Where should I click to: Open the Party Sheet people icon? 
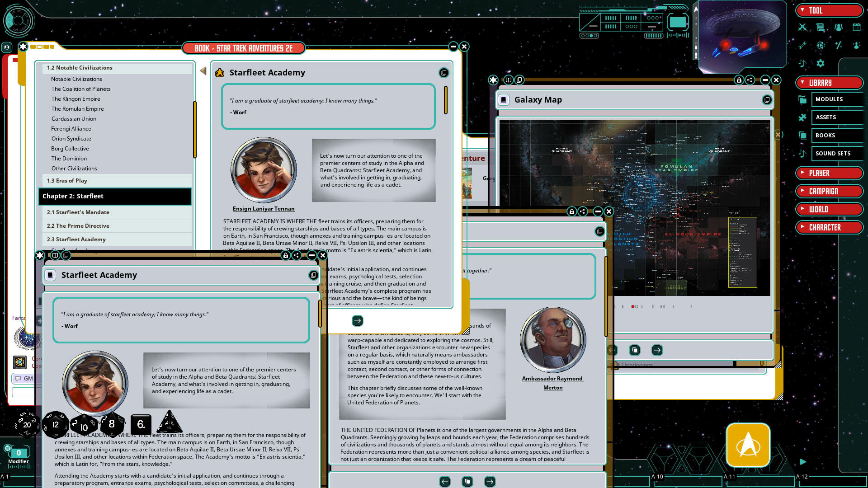839,27
